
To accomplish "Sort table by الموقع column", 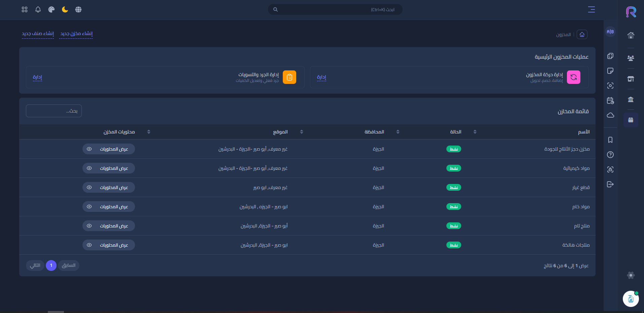I will pos(301,132).
